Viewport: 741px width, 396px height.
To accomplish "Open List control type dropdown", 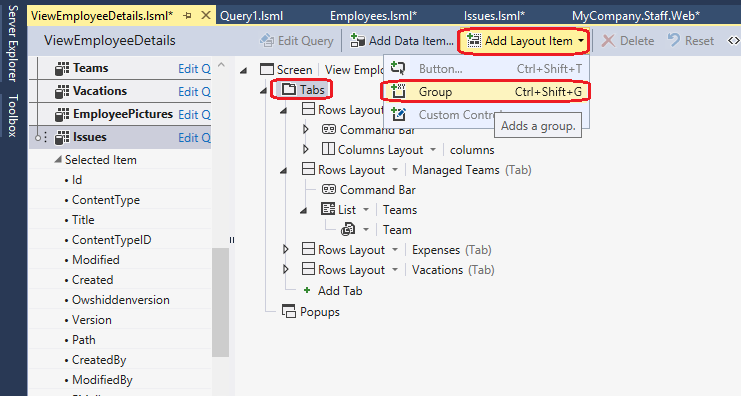I will tap(366, 210).
